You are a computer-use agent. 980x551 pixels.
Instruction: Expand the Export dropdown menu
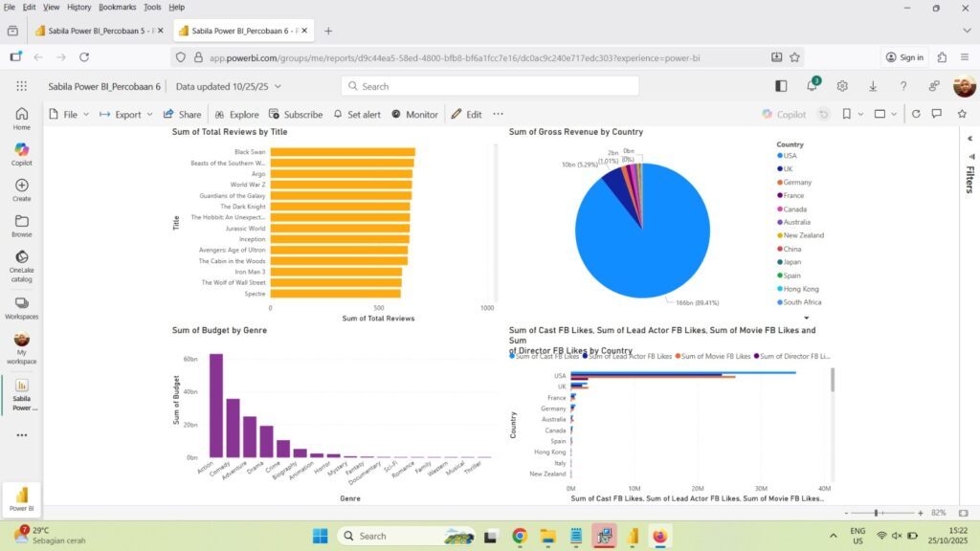(x=126, y=114)
